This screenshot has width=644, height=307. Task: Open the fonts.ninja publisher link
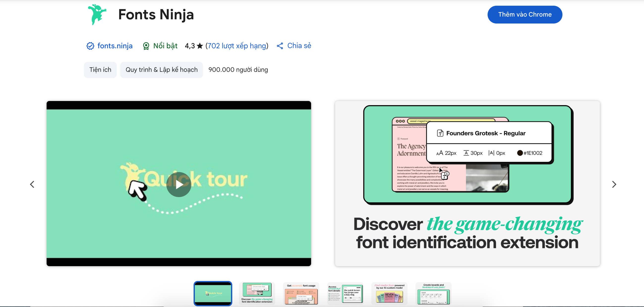point(115,46)
